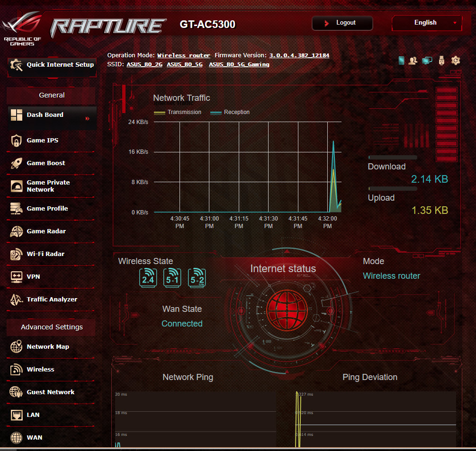Click the 2.4 GHz wireless band icon

tap(148, 278)
